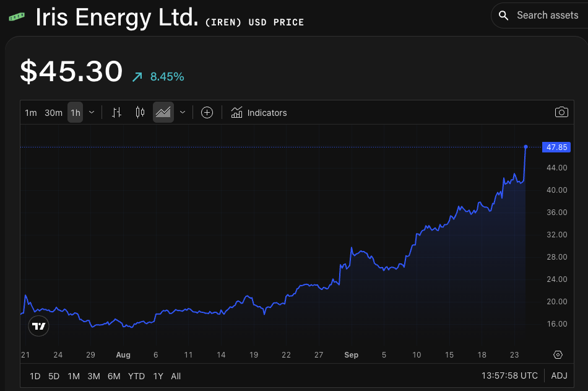Expand the interval dropdown chevron
The height and width of the screenshot is (391, 588).
pyautogui.click(x=91, y=112)
